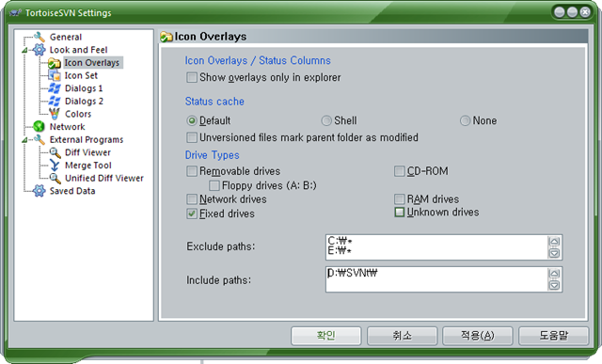Click the Merge Tool arrow icon
Screen dimensions: 602x364
[55, 166]
